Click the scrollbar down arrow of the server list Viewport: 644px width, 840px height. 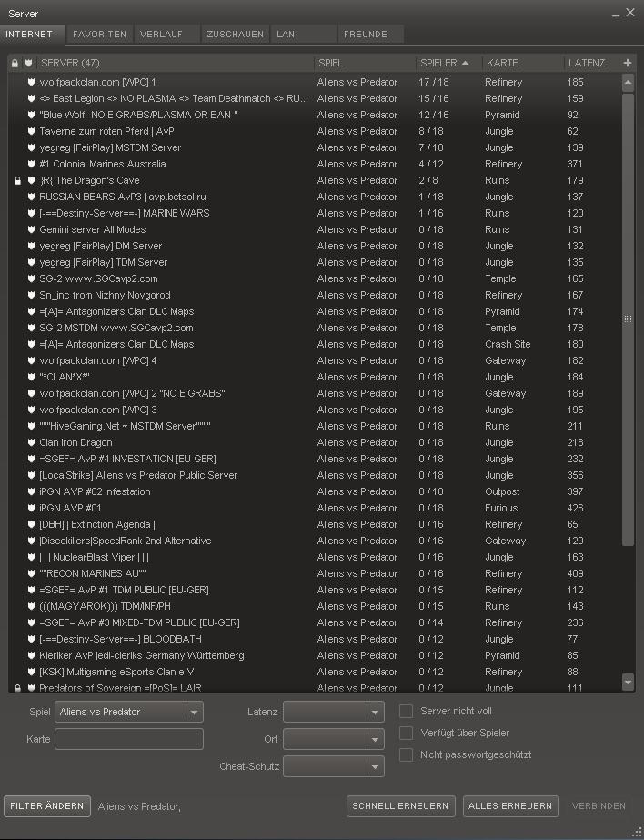click(x=628, y=682)
